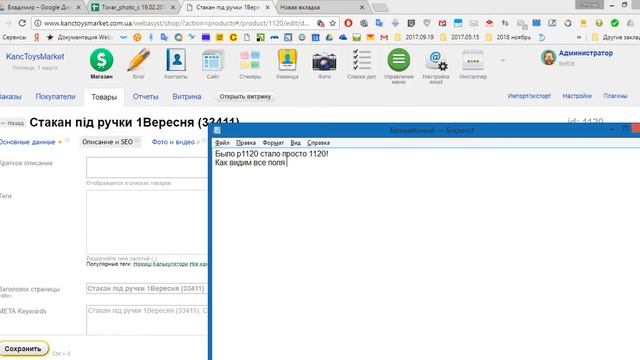Image resolution: width=640 pixels, height=360 pixels.
Task: Open the Витрина section tab
Action: [x=187, y=96]
